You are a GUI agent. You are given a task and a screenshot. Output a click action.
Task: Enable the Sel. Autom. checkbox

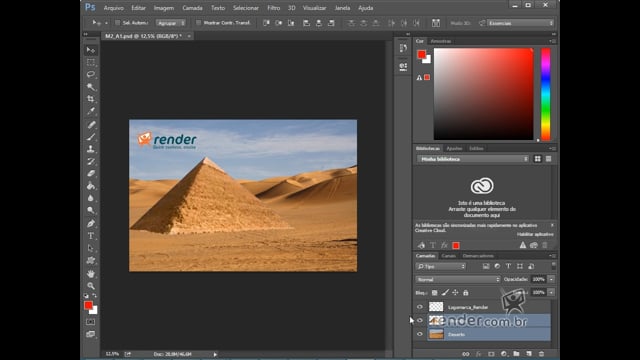click(118, 23)
